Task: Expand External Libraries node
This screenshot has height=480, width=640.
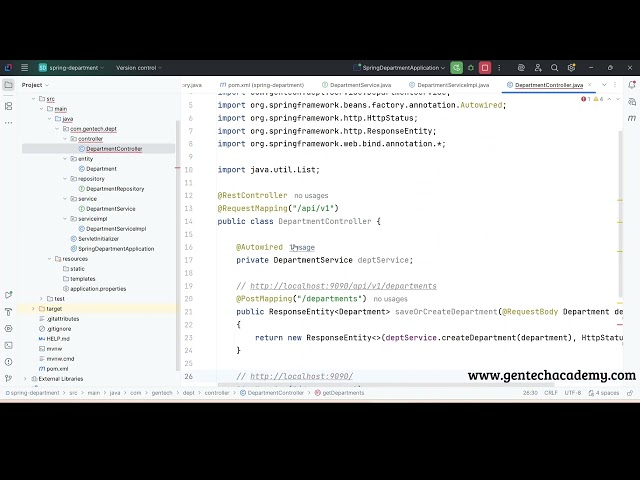Action: point(25,379)
